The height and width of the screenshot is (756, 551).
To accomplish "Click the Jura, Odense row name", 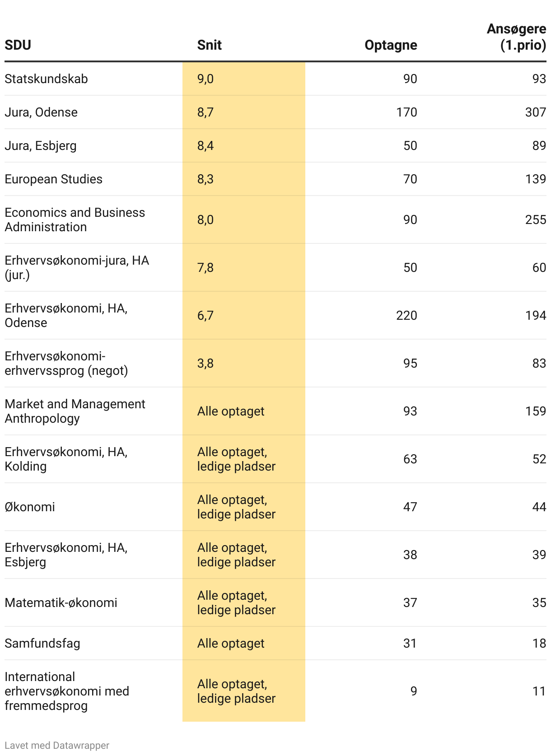I will pos(41,112).
